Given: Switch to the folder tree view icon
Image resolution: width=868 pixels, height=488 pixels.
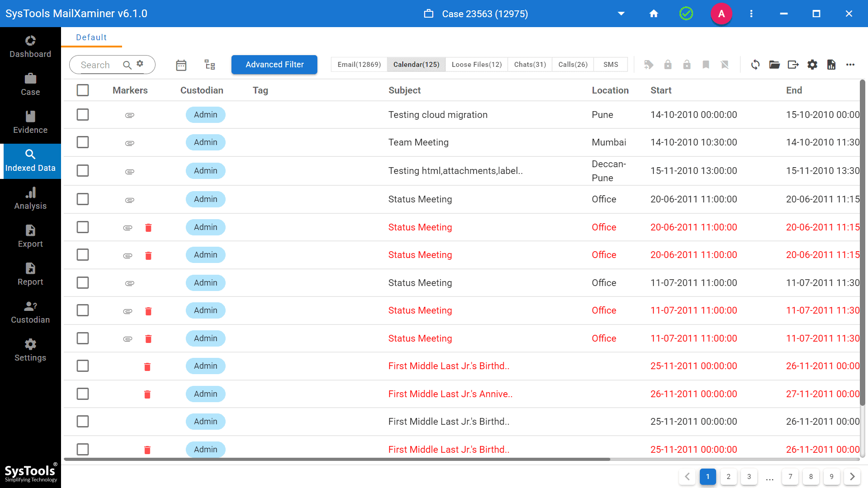Looking at the screenshot, I should pyautogui.click(x=210, y=65).
